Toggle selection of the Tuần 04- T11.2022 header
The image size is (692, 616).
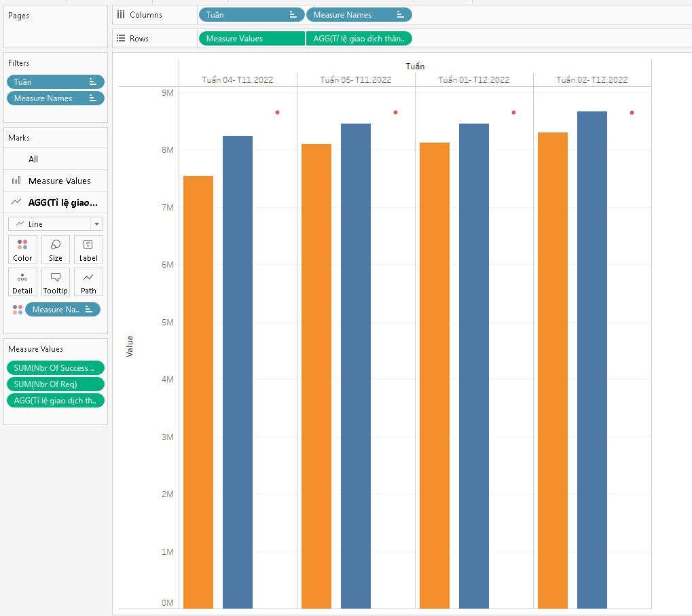pyautogui.click(x=237, y=79)
